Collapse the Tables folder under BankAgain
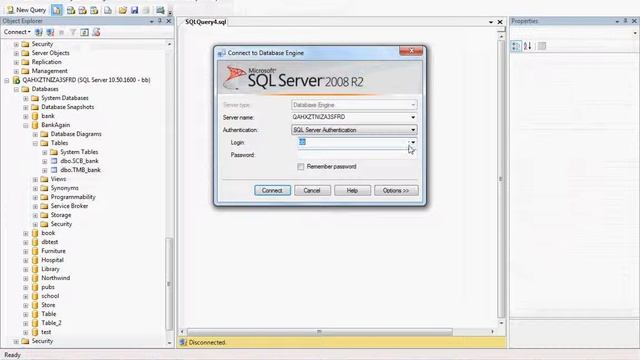 tap(35, 143)
